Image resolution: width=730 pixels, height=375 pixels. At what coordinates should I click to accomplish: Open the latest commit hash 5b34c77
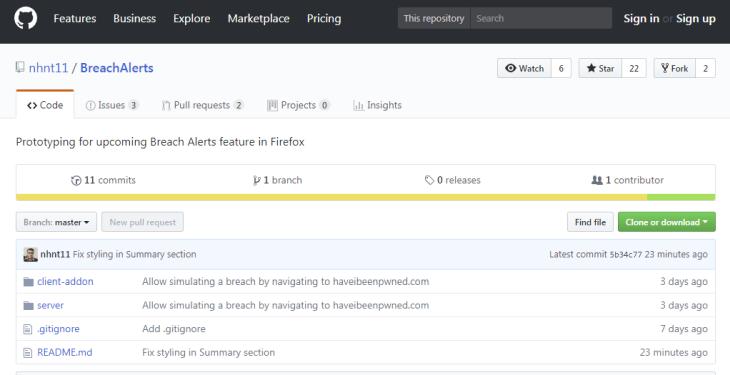[626, 254]
